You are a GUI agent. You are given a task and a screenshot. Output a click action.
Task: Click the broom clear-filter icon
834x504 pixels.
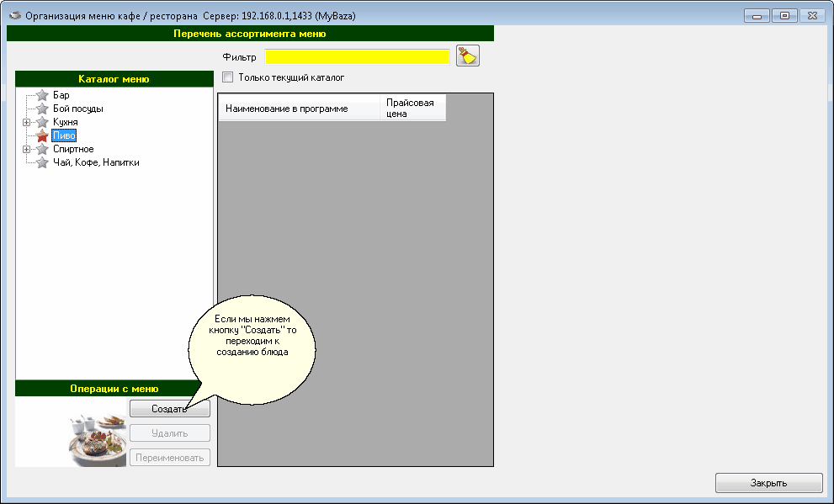(x=467, y=56)
